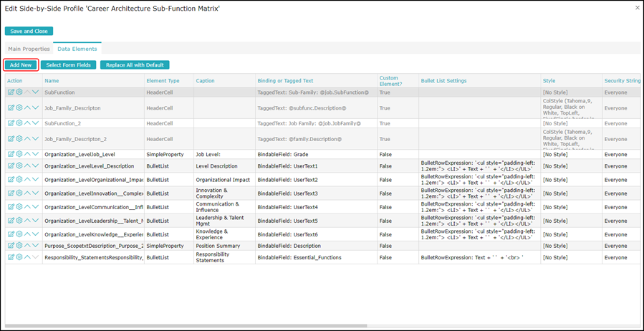644x331 pixels.
Task: Move SubFunction row down with arrow
Action: coord(36,92)
